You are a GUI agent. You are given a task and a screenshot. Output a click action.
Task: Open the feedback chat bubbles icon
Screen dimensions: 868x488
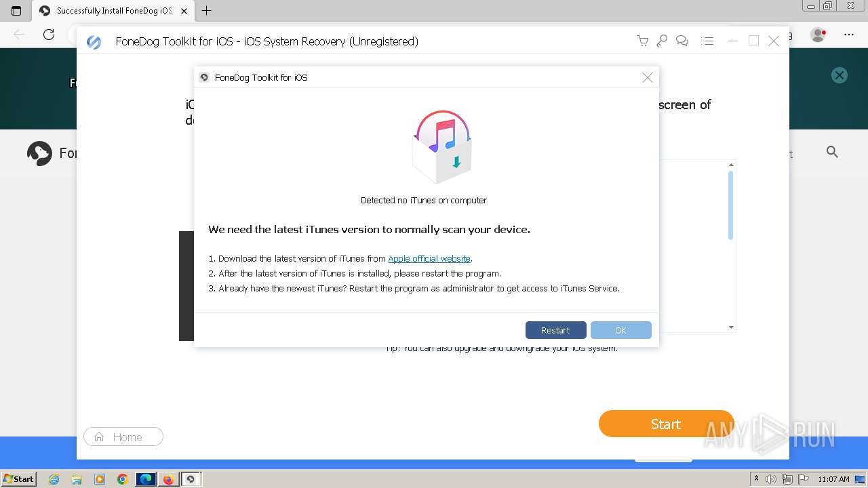(682, 41)
